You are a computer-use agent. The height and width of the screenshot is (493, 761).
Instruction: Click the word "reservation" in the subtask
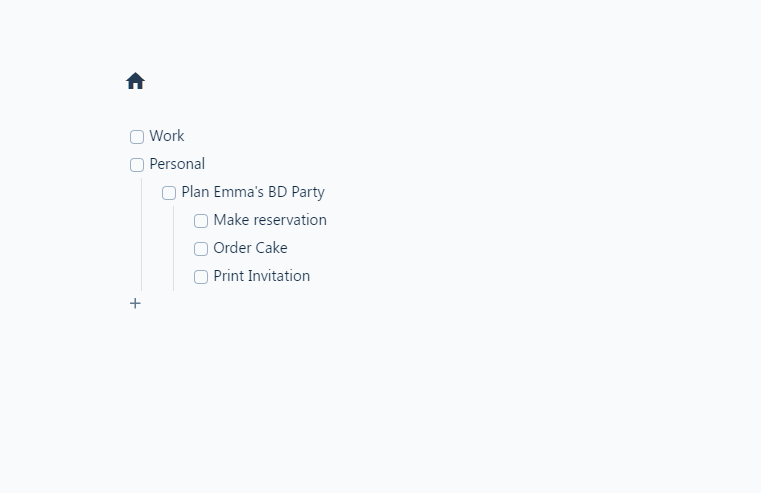tap(290, 220)
